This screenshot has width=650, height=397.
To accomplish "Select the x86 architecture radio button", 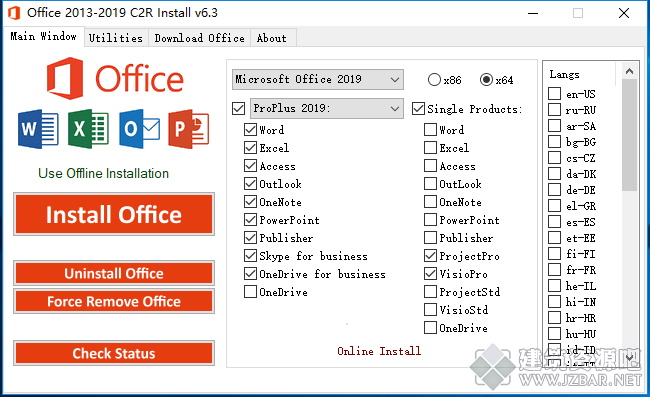I will [434, 80].
